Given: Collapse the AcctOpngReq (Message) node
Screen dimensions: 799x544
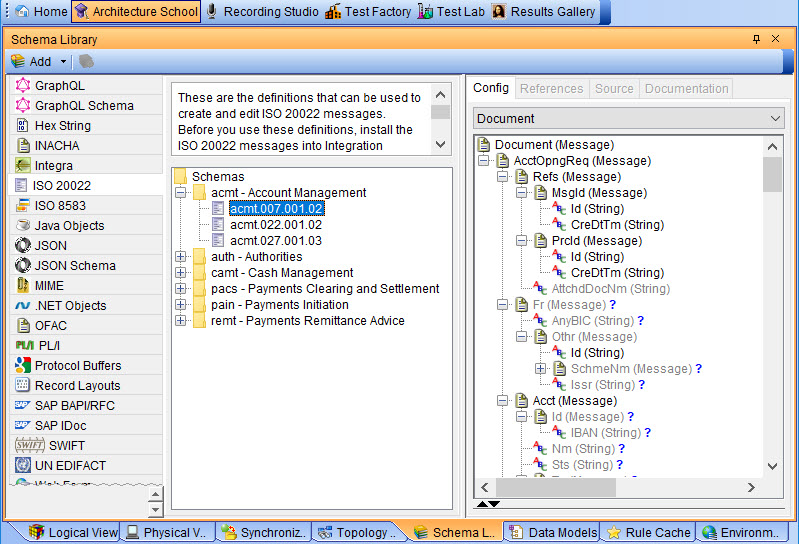Looking at the screenshot, I should pos(484,161).
